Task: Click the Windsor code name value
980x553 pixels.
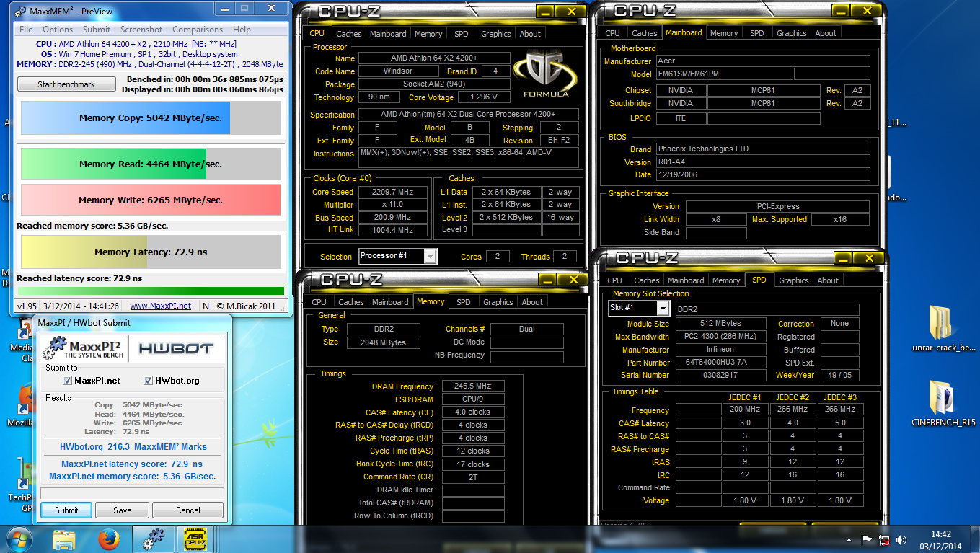Action: coord(397,71)
